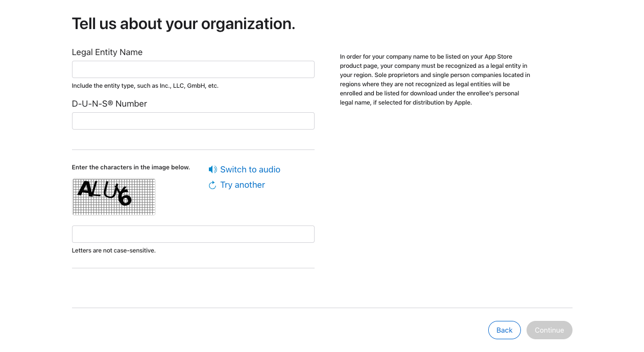Viewport: 644px width, 352px height.
Task: Focus the D-U-N-S Number input field
Action: point(193,121)
